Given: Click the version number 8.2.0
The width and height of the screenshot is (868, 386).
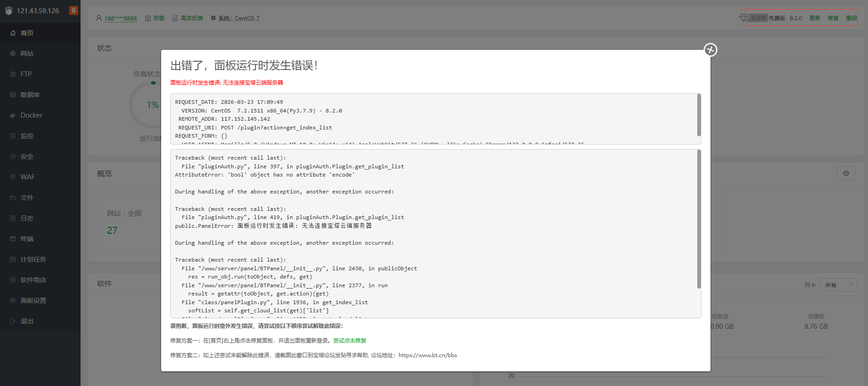Looking at the screenshot, I should click(x=796, y=18).
